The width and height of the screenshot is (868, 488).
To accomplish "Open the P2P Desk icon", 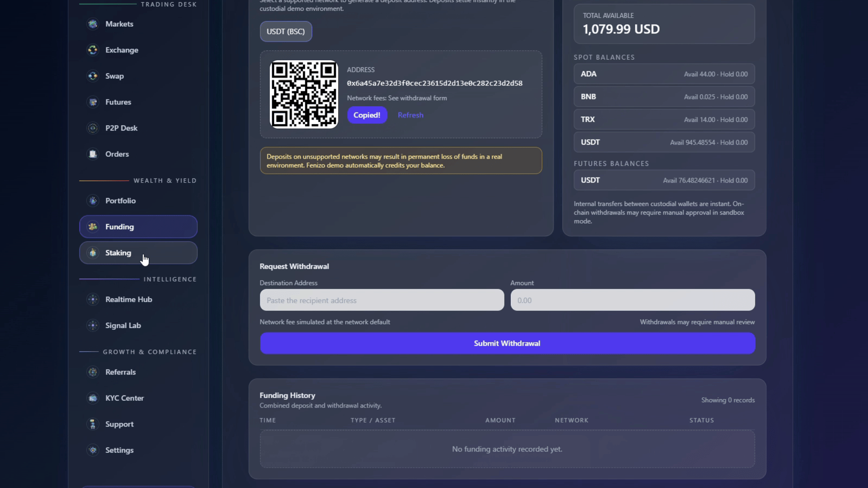I will 93,128.
